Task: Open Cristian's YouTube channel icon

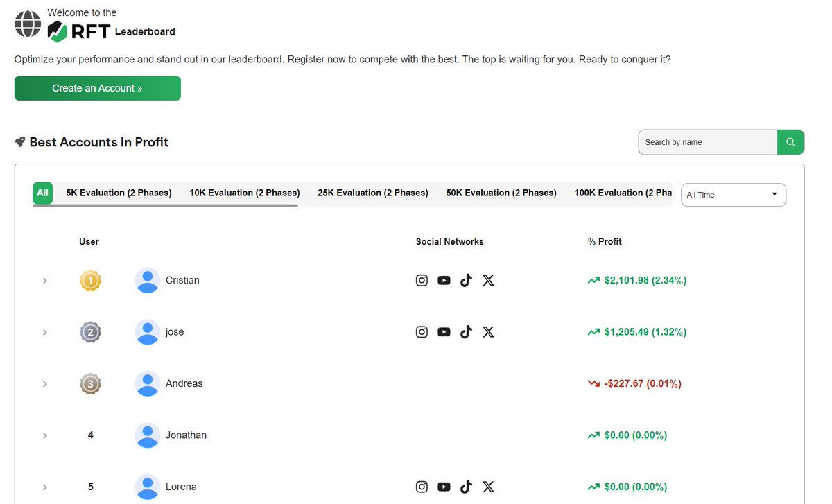Action: coord(444,280)
